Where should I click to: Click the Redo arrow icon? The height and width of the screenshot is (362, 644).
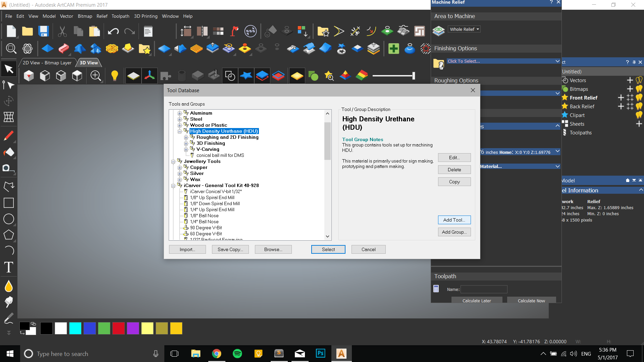pyautogui.click(x=129, y=32)
